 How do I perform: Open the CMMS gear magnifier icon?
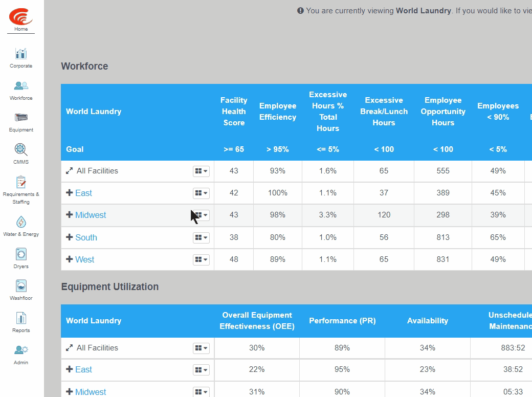[x=21, y=149]
